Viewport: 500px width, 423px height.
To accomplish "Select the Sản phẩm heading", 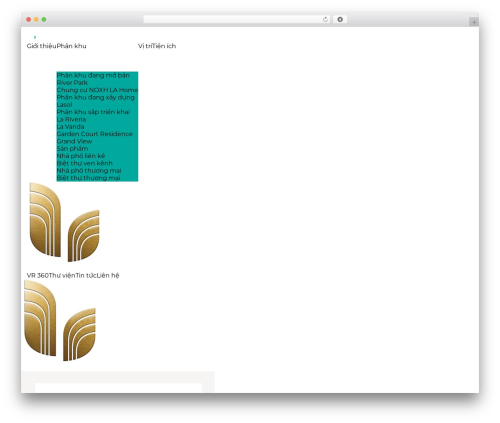I will pyautogui.click(x=72, y=149).
